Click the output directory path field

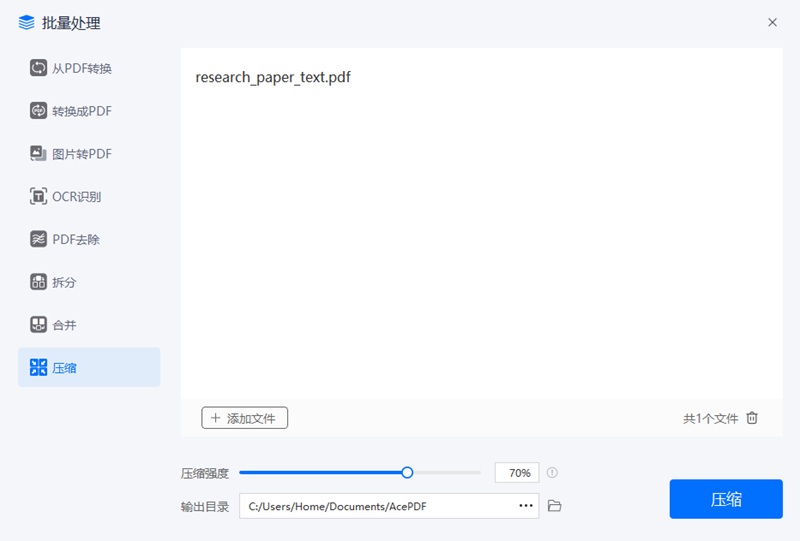click(389, 506)
